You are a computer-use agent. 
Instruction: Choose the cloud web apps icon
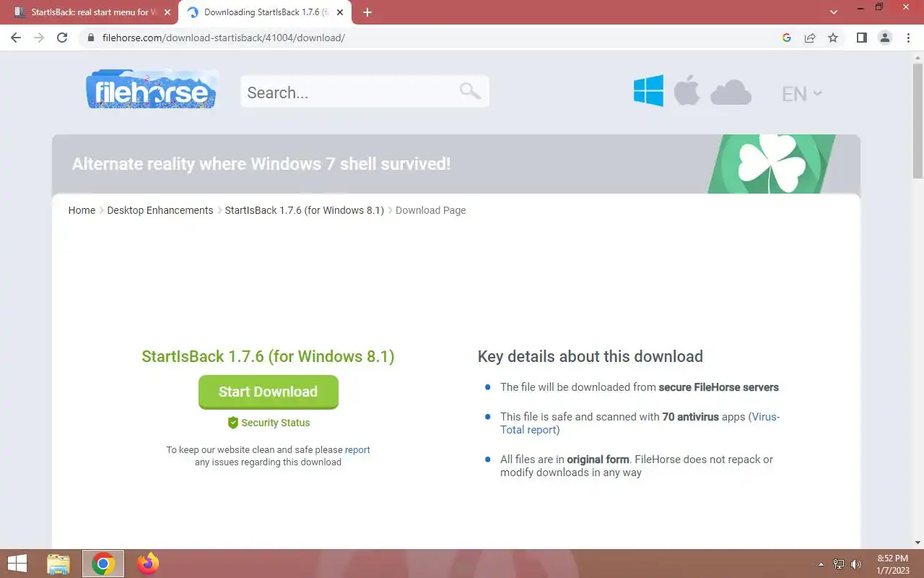pos(731,92)
